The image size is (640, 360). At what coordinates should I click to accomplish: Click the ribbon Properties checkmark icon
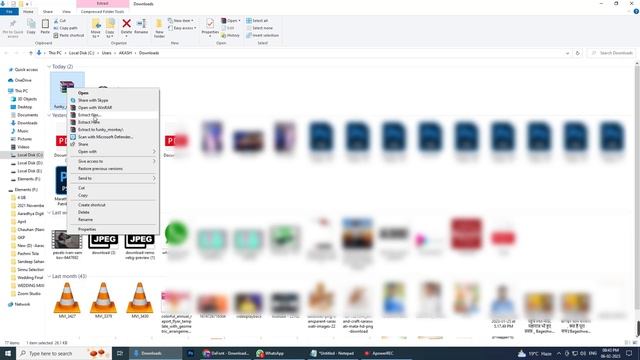210,24
